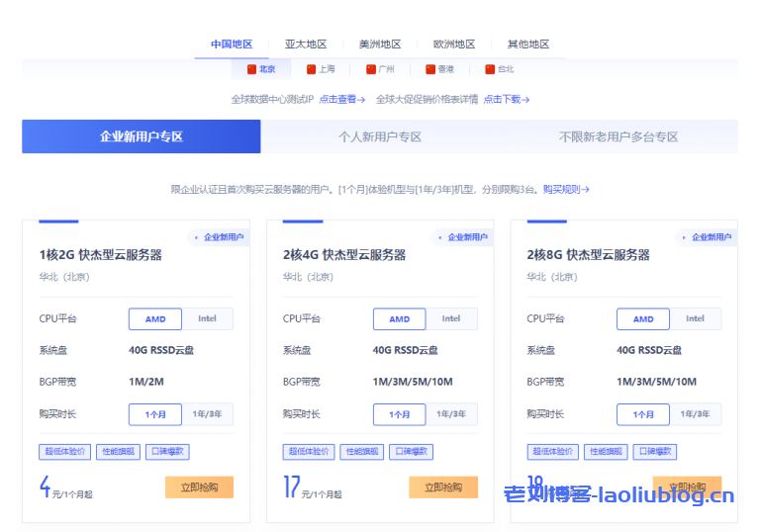
Task: Select AMD platform on 2核8G card
Action: coord(643,318)
